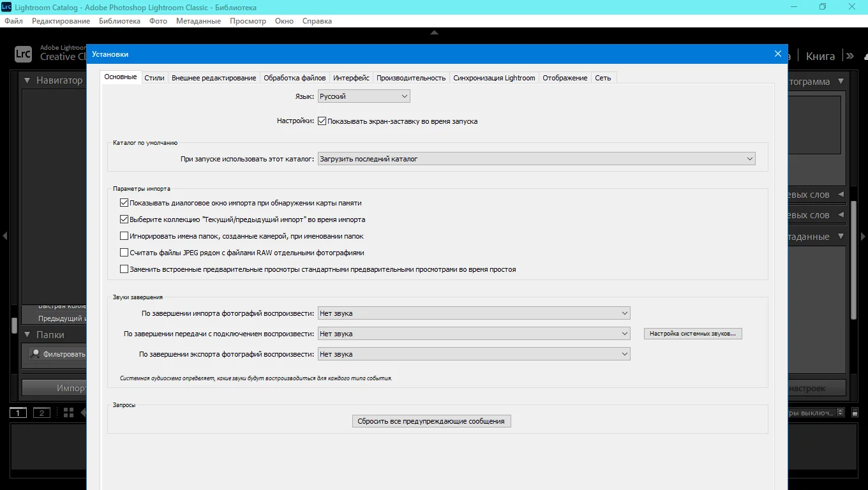
Task: Switch to the Сеть tab
Action: click(x=603, y=78)
